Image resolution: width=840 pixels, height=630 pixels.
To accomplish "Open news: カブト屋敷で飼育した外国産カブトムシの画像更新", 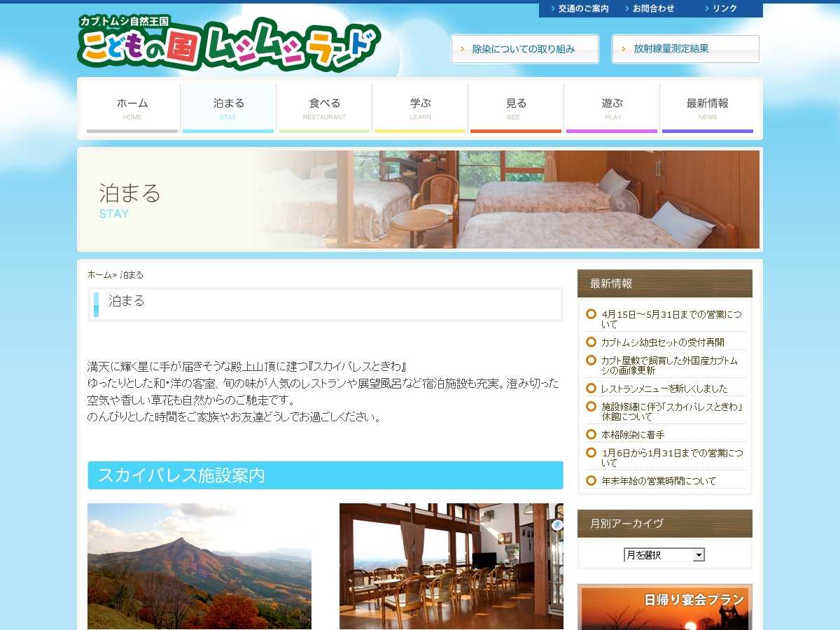I will [x=669, y=365].
